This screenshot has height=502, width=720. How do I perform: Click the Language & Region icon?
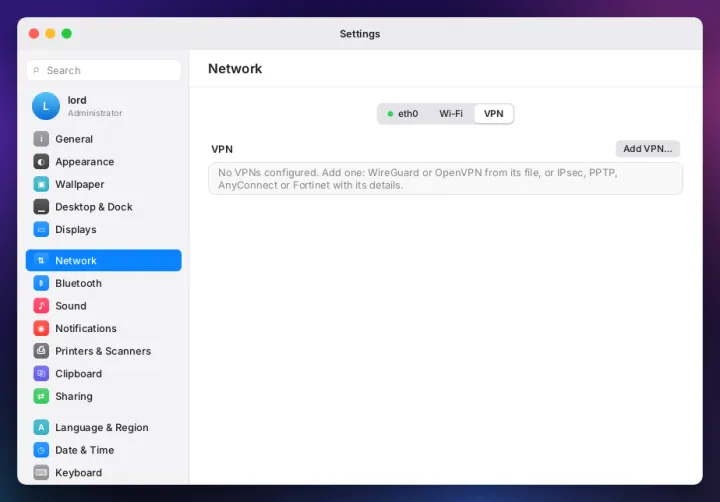(x=41, y=427)
